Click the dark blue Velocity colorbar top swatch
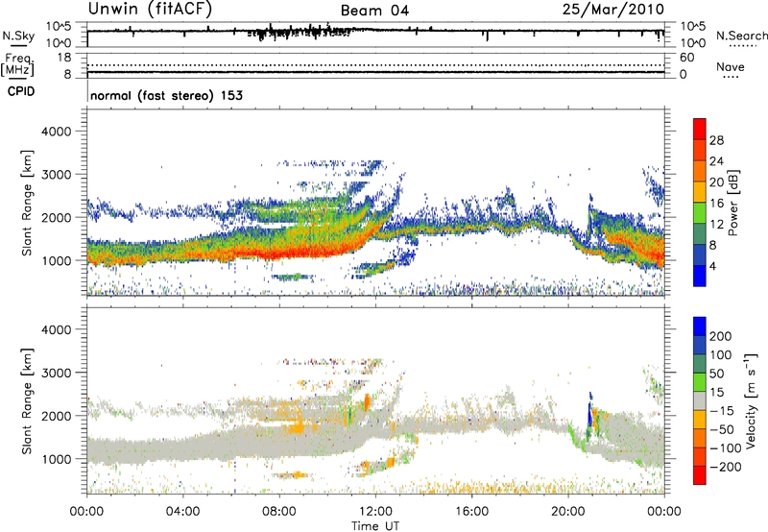Image resolution: width=768 pixels, height=532 pixels. [700, 326]
